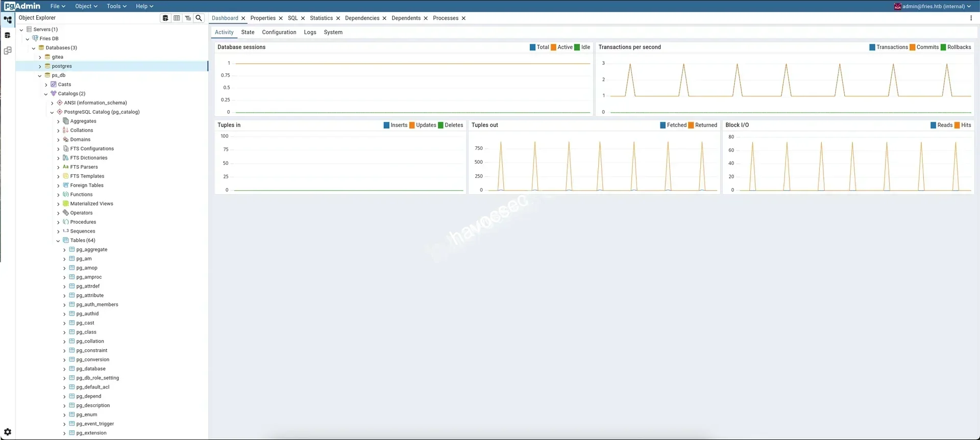Open settings gear at bottom left
Screen dimensions: 980x440
tap(8, 432)
